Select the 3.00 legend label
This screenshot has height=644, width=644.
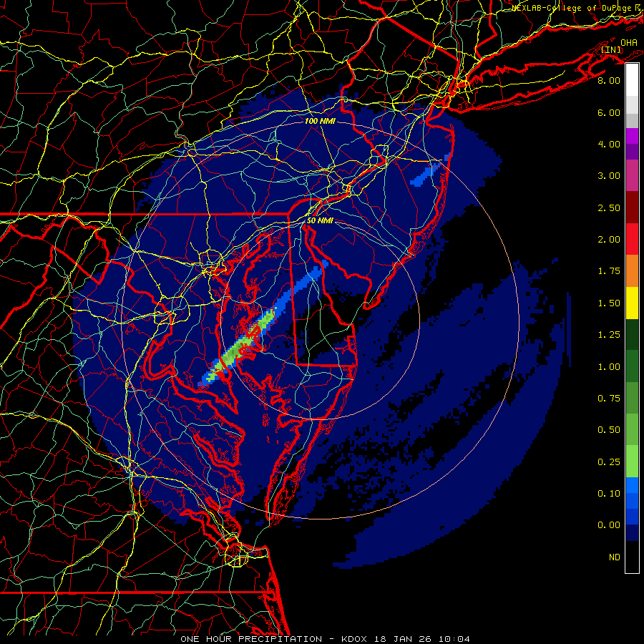(x=609, y=176)
